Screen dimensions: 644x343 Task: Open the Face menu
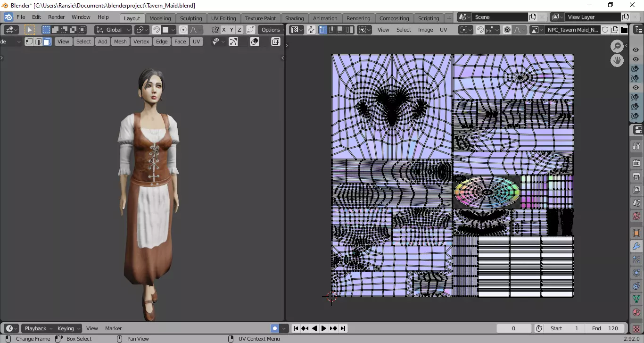pos(180,42)
